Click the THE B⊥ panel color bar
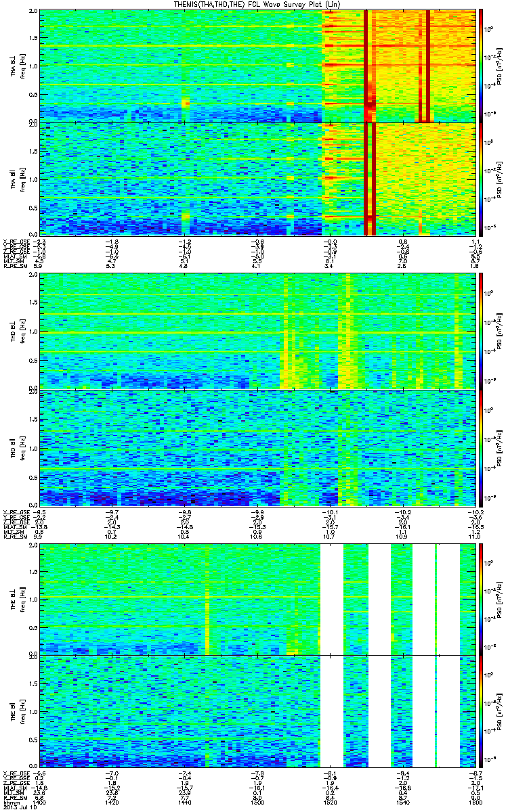 [480, 599]
